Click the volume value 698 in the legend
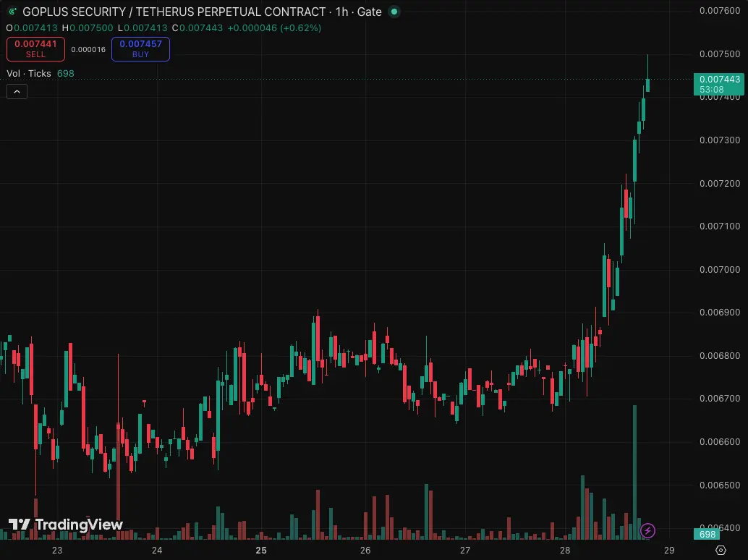 65,74
